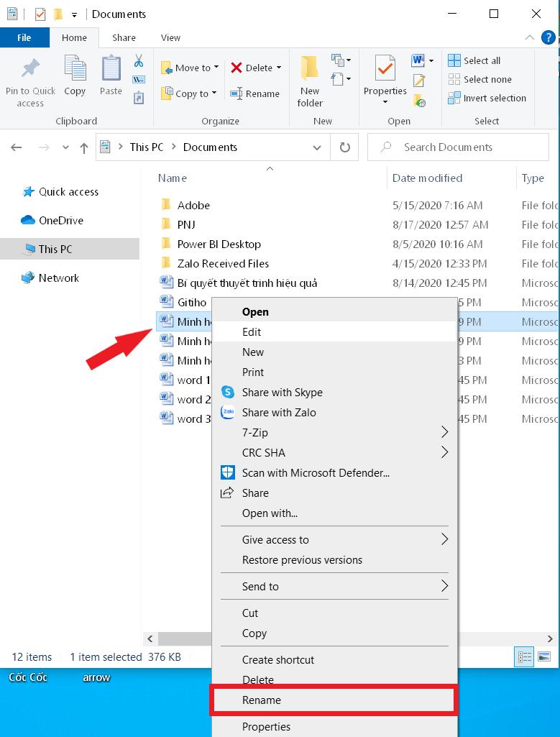
Task: Select the Zalo Received Files folder
Action: (x=223, y=263)
